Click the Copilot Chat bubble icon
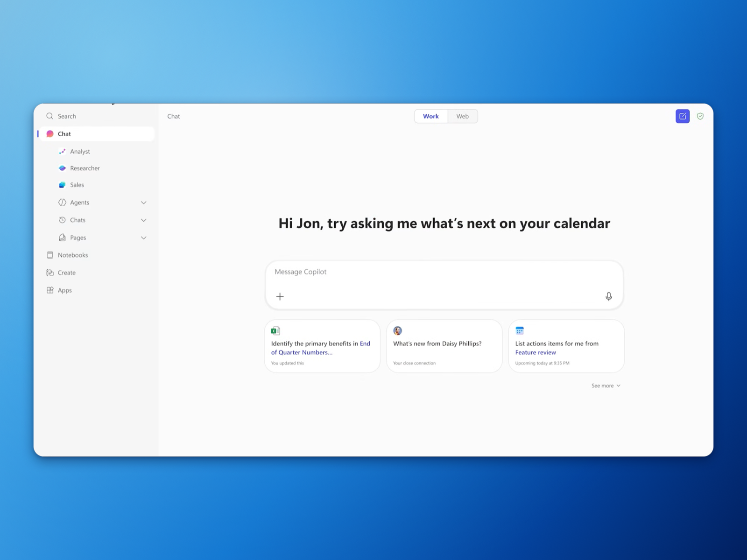Screen dimensions: 747x560 50,134
